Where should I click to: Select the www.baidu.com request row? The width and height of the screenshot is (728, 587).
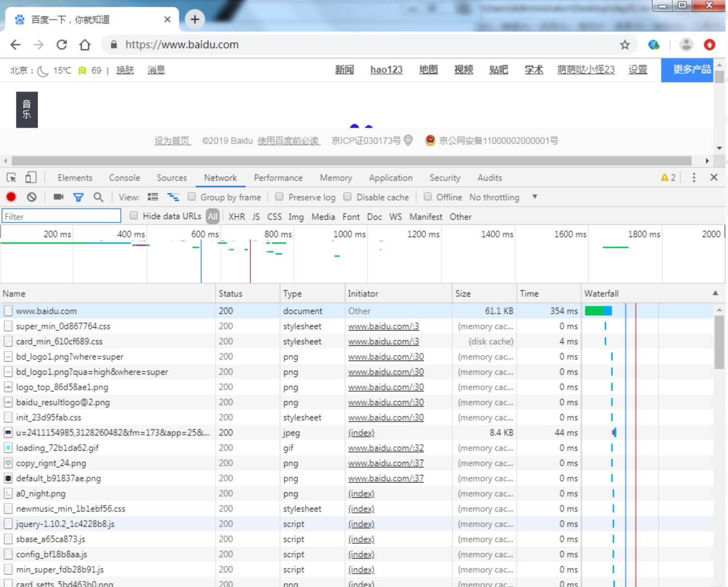(357, 311)
